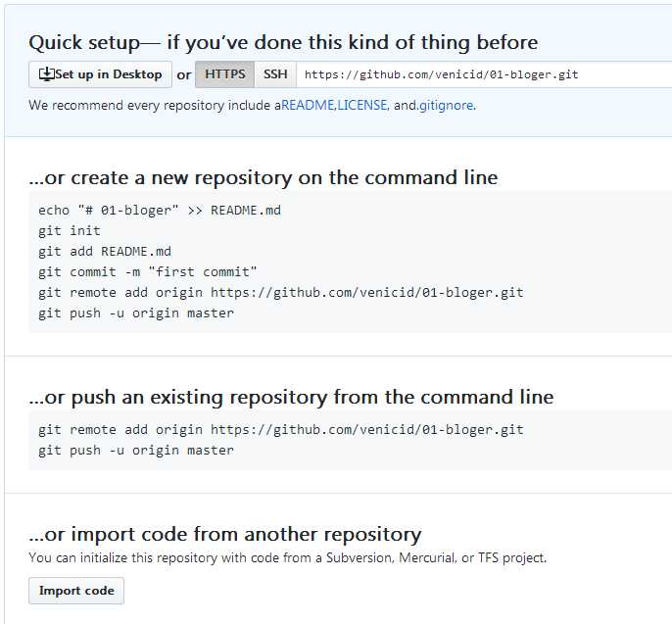Click git remote add origin in push-existing block
The image size is (672, 624).
coord(281,430)
